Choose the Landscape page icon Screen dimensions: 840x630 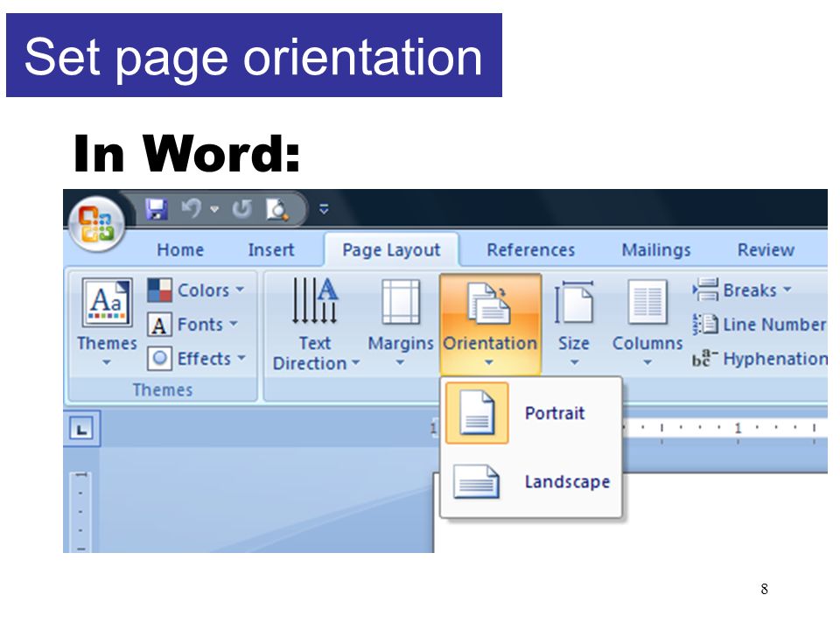pyautogui.click(x=476, y=481)
